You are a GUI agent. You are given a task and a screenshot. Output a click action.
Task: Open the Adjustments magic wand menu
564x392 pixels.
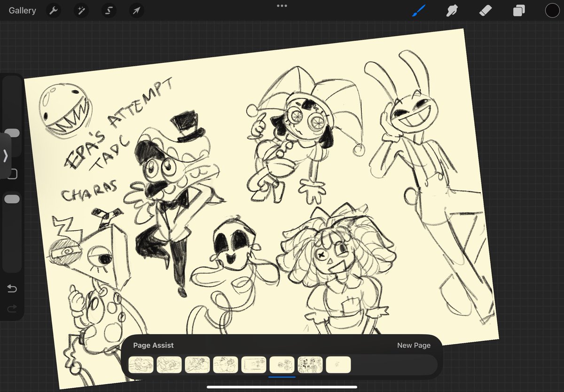coord(81,11)
